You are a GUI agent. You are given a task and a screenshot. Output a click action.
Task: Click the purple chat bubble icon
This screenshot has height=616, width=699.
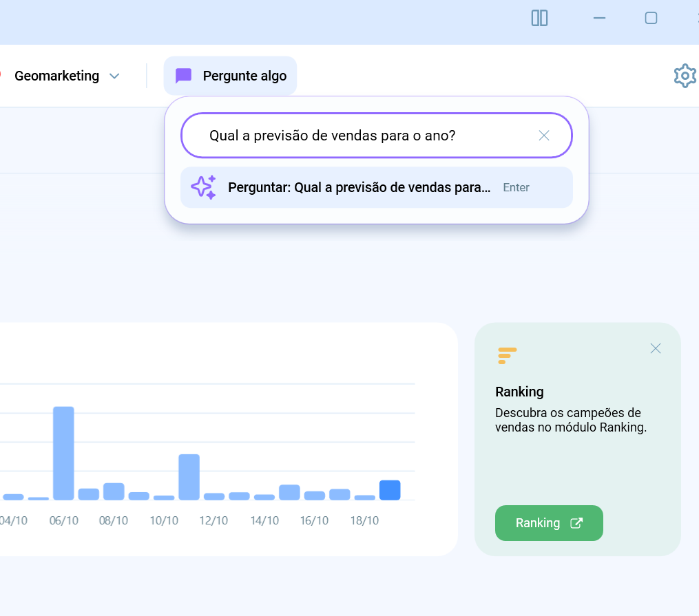pyautogui.click(x=183, y=76)
